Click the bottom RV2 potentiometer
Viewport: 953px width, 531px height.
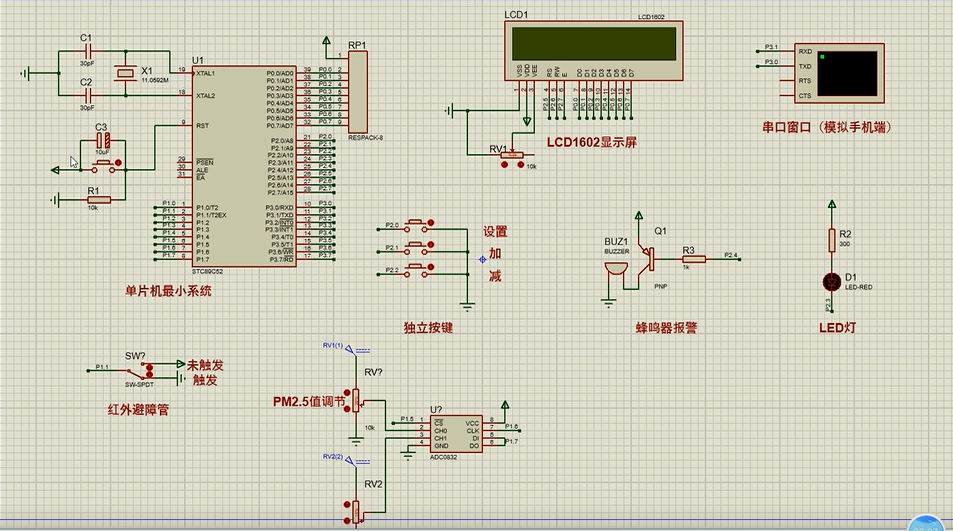(356, 511)
